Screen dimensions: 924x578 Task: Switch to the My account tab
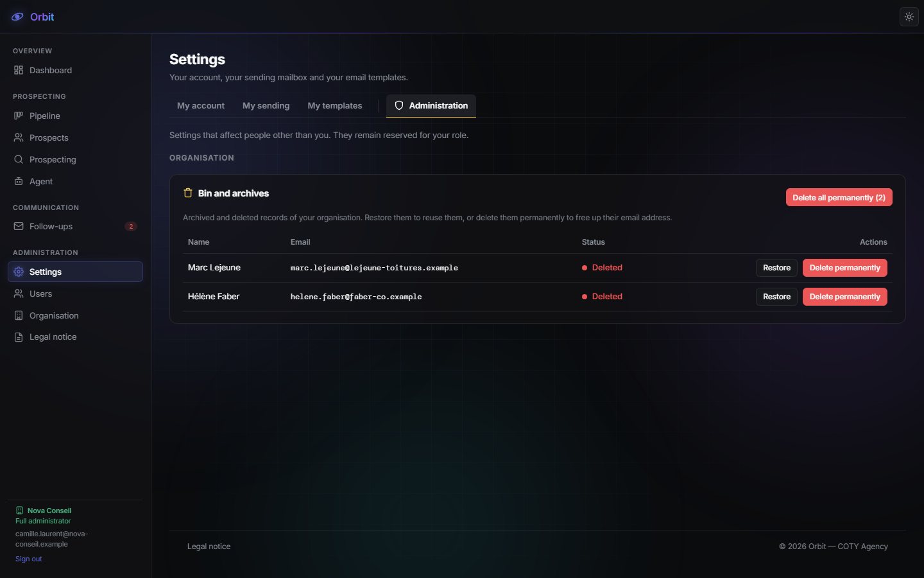pyautogui.click(x=201, y=105)
